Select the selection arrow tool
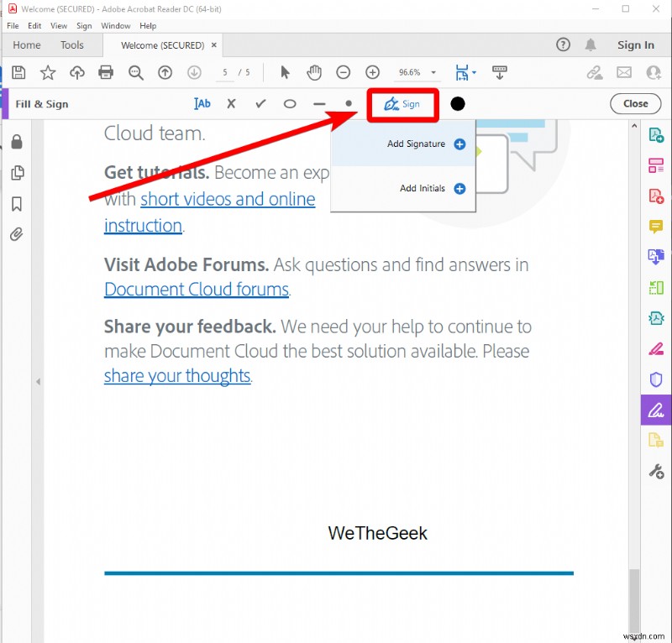Viewport: 672px width, 643px height. tap(285, 72)
